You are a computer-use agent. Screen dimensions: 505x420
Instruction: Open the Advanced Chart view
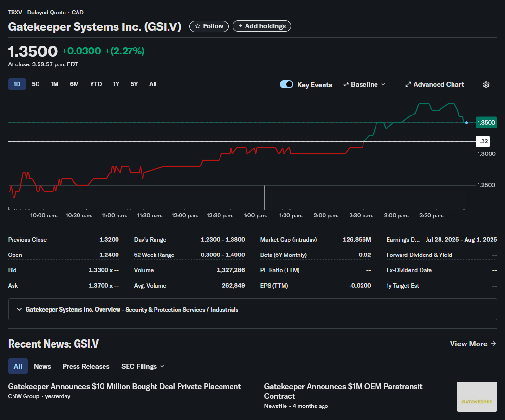(434, 84)
